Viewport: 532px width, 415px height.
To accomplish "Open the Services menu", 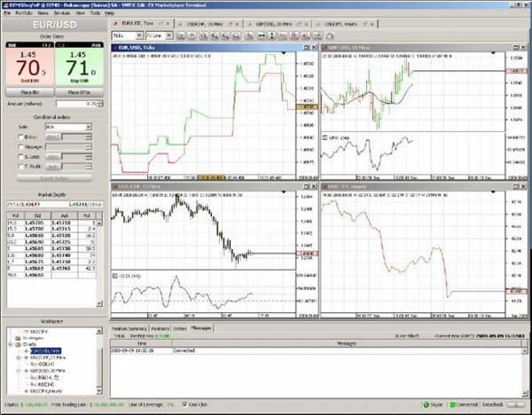I will point(62,13).
